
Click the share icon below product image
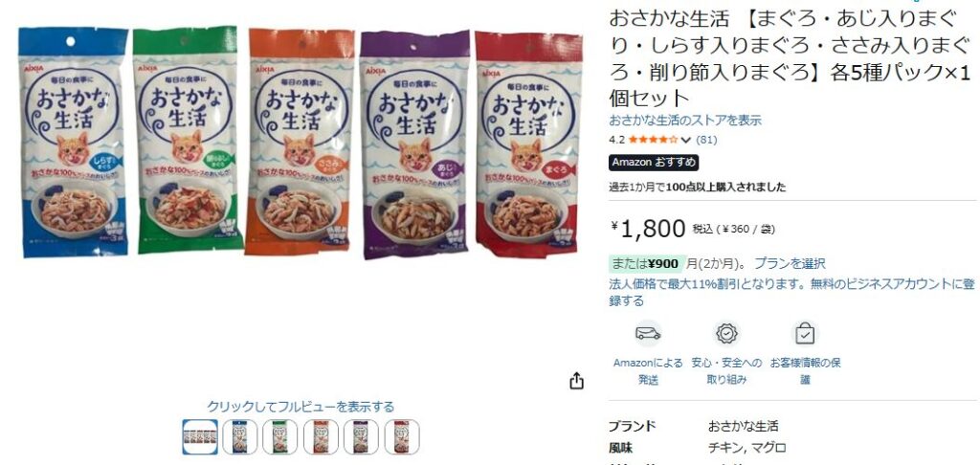(576, 381)
